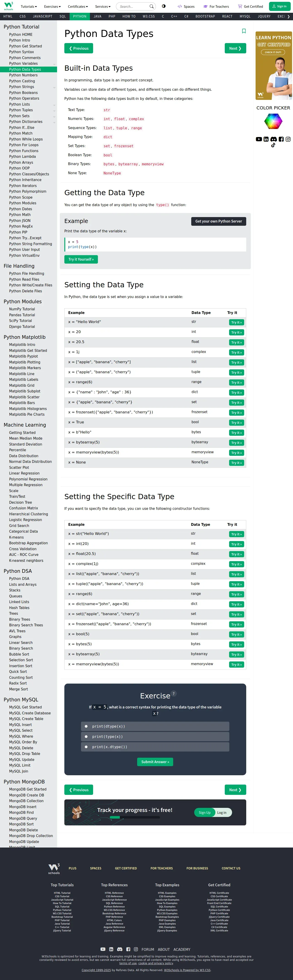293x980 pixels.
Task: Toggle dark mode contrast icon
Action: click(x=164, y=6)
